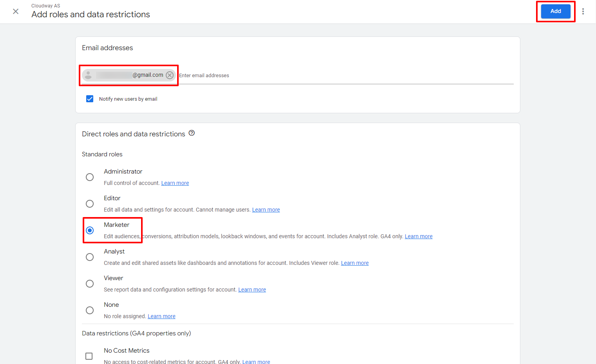Choose the Viewer role
This screenshot has height=364, width=596.
tap(90, 283)
